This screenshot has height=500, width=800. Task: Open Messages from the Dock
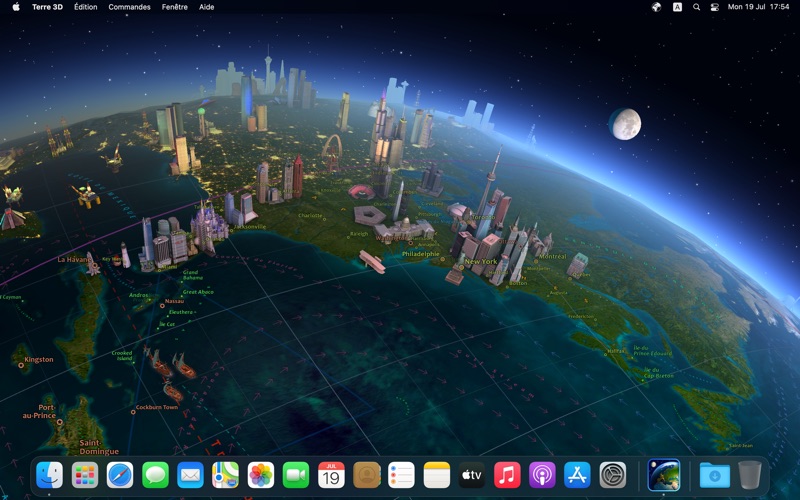tap(155, 475)
